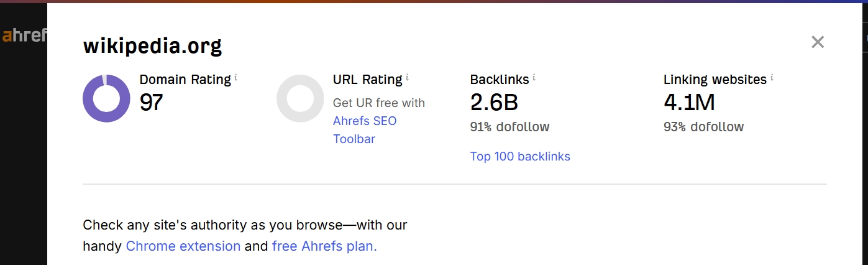Open the Top 100 backlinks link
The width and height of the screenshot is (868, 265).
tap(520, 156)
